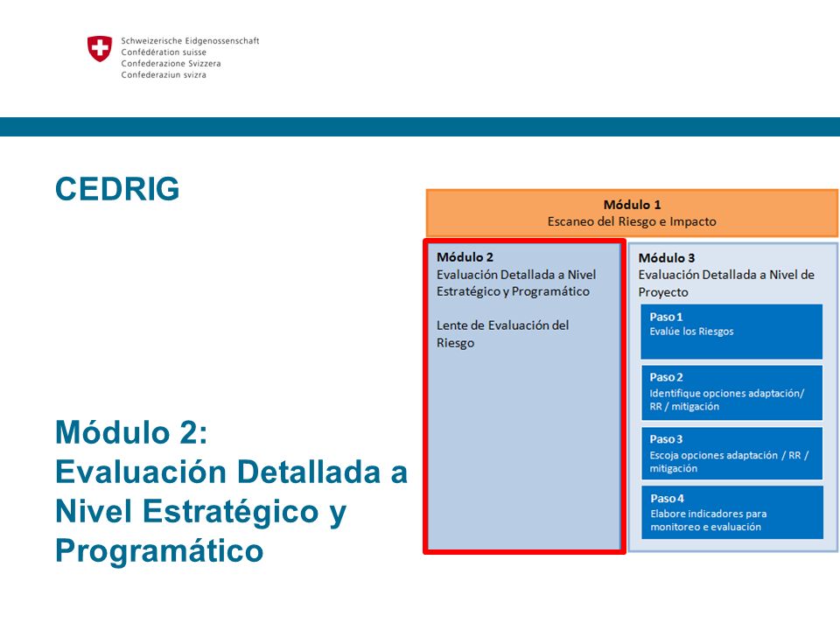This screenshot has width=840, height=630.
Task: Click 'Escaneo del Riesgo e Impacto' text
Action: click(x=632, y=221)
